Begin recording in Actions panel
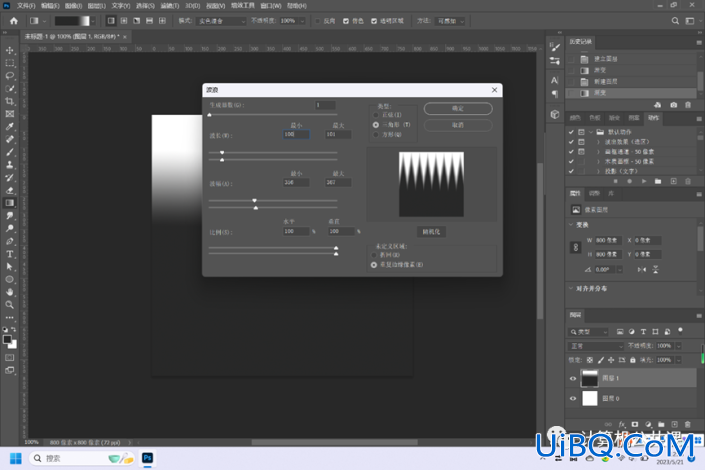This screenshot has width=705, height=470. click(x=629, y=181)
